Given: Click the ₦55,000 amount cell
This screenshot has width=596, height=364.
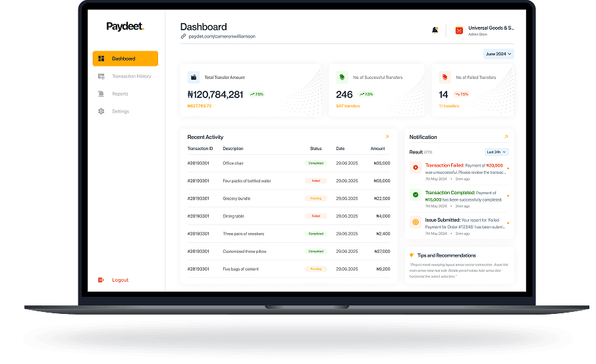Looking at the screenshot, I should tap(382, 181).
